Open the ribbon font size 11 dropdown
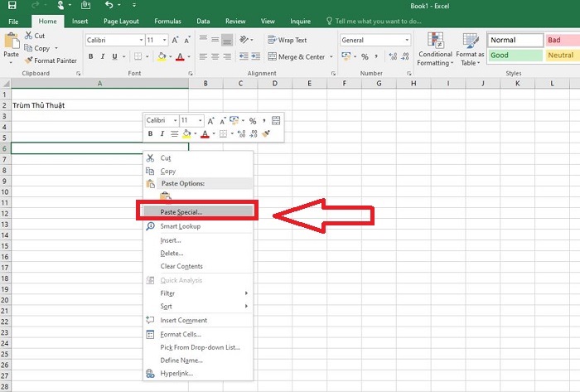The width and height of the screenshot is (580, 392). [165, 40]
